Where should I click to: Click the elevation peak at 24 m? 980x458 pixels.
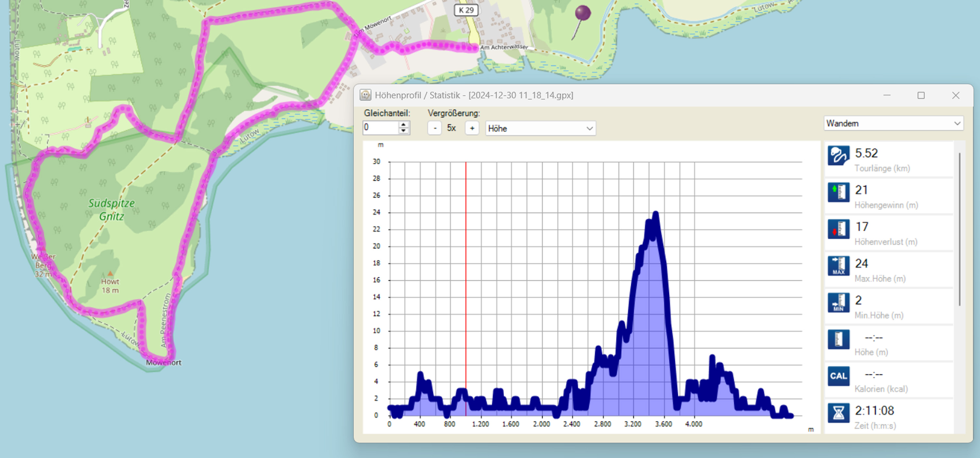pyautogui.click(x=656, y=213)
